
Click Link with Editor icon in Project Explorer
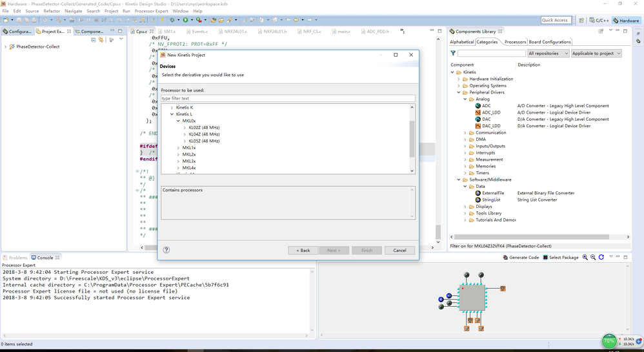(x=101, y=40)
